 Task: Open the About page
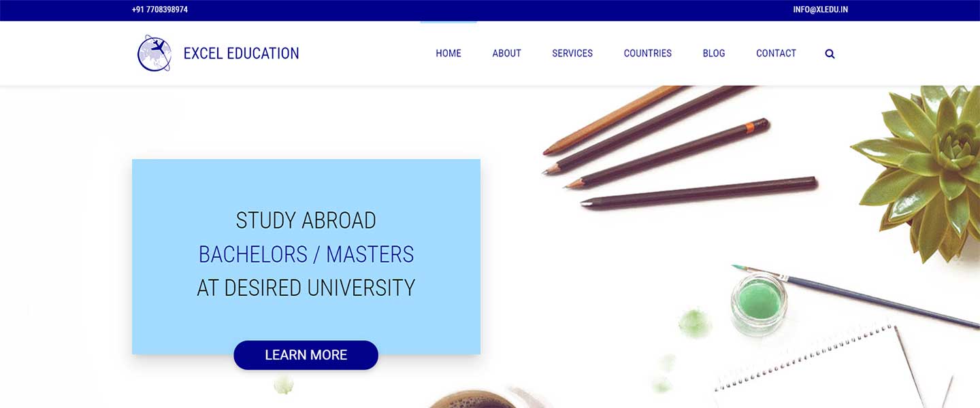click(507, 53)
